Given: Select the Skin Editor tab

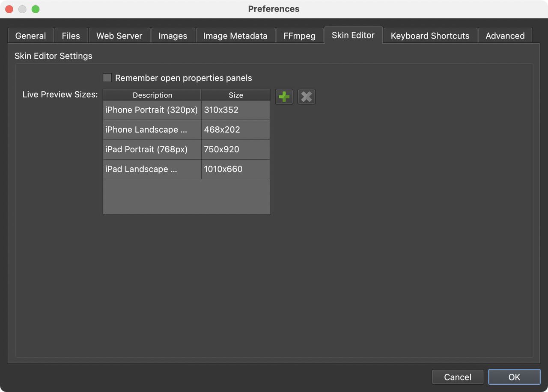Looking at the screenshot, I should pyautogui.click(x=353, y=36).
